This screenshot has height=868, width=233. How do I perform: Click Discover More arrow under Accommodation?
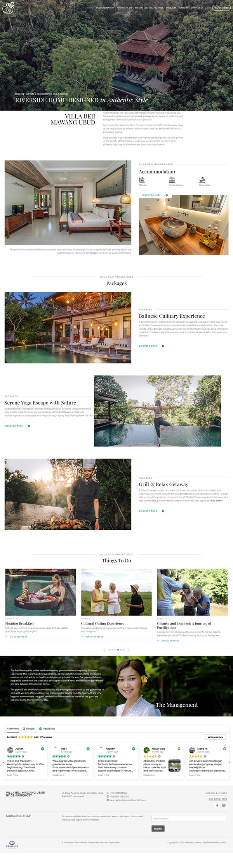pyautogui.click(x=167, y=195)
